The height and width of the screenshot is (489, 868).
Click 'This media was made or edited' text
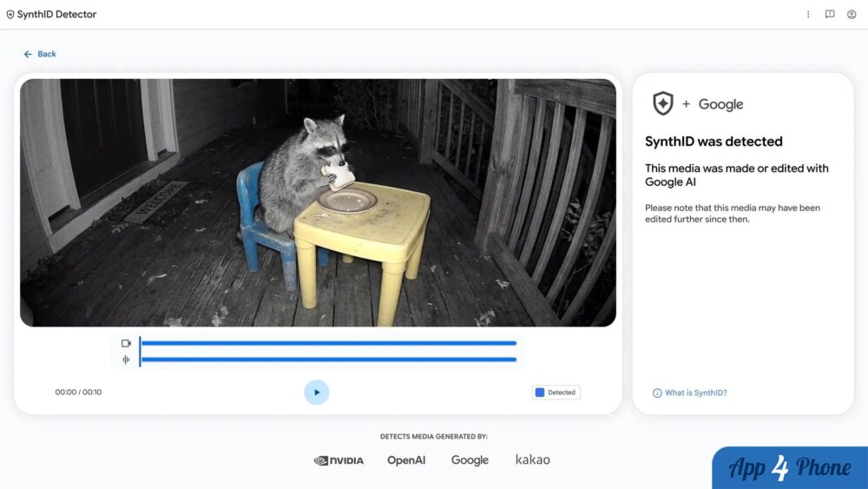pyautogui.click(x=737, y=175)
